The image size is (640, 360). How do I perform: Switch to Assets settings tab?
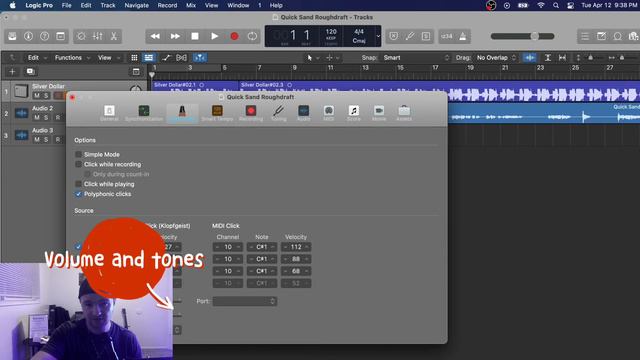404,113
